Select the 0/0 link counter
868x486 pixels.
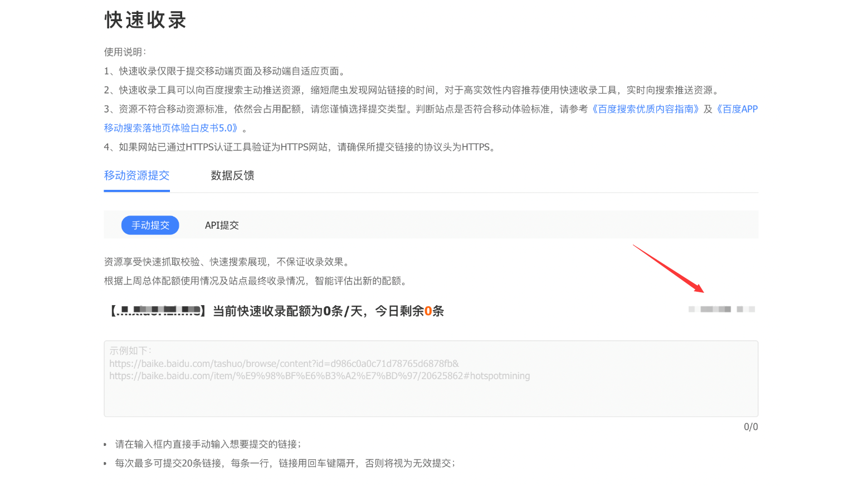pyautogui.click(x=749, y=426)
